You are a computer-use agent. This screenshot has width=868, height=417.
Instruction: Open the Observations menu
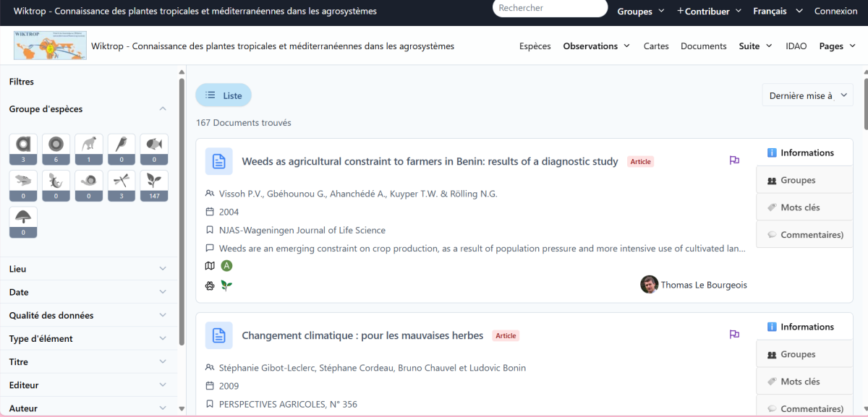(596, 46)
